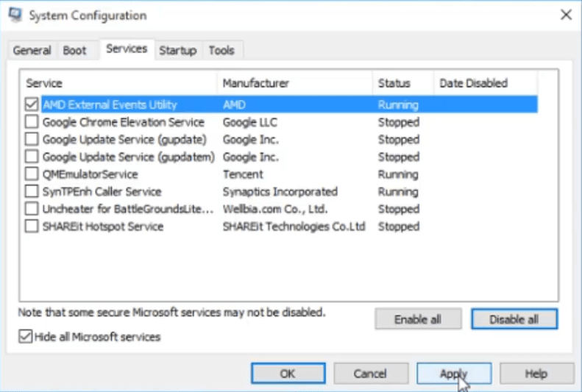Image resolution: width=582 pixels, height=392 pixels.
Task: Enable the Google Chrome Elevation Service checkbox
Action: coord(32,122)
